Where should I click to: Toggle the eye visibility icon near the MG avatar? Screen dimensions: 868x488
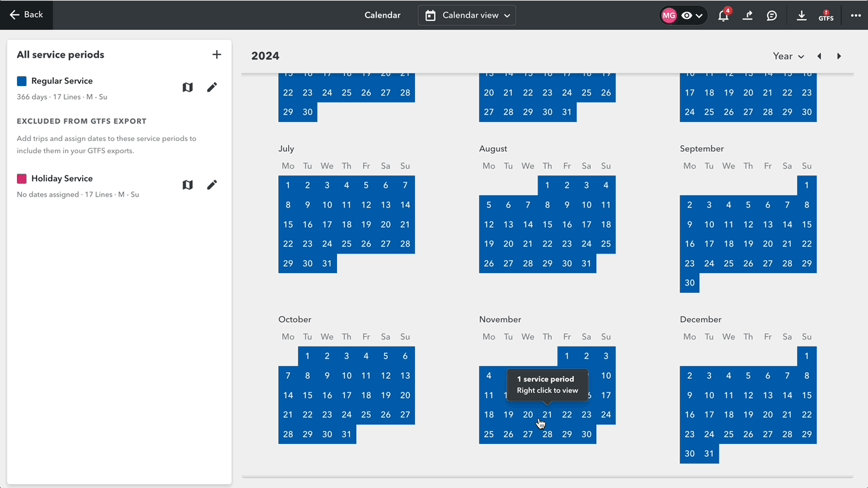coord(686,15)
